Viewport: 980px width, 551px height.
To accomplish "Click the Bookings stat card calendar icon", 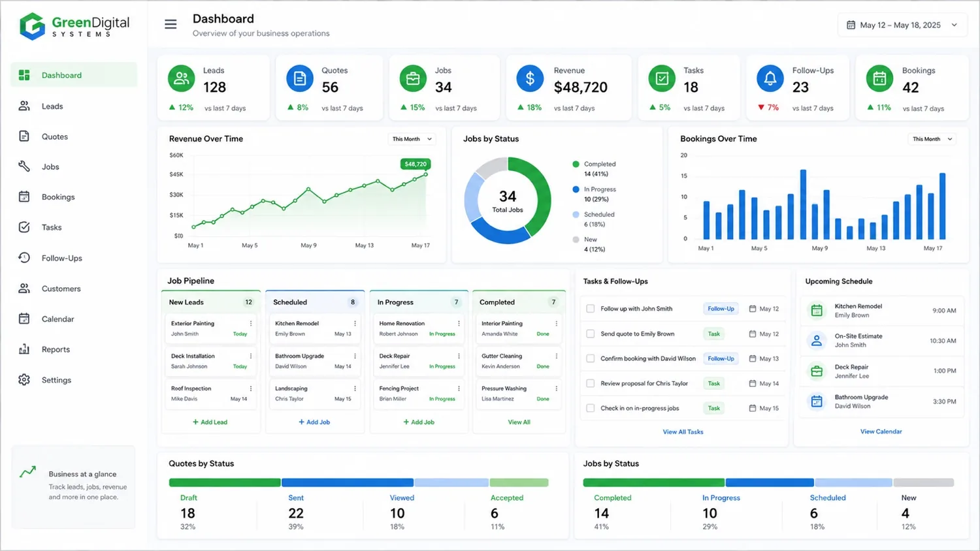I will (880, 79).
